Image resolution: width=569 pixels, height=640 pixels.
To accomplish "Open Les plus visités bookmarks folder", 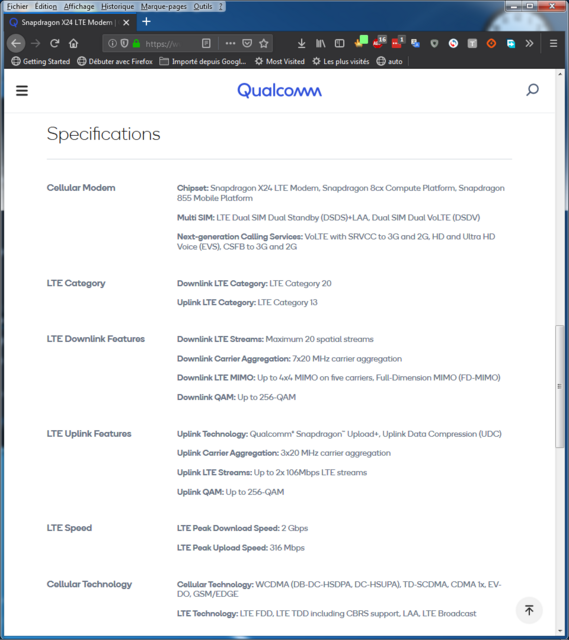I will click(x=341, y=61).
